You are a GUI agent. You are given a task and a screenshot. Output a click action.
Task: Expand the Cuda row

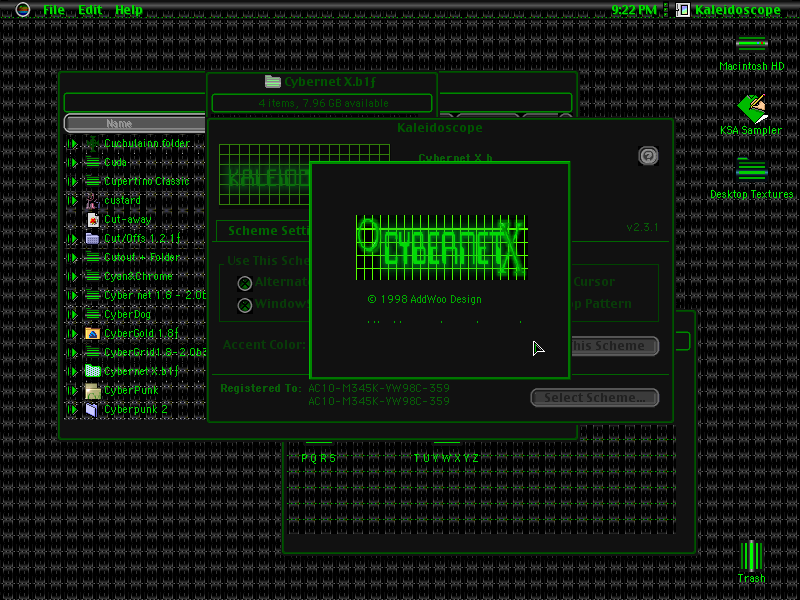coord(72,163)
